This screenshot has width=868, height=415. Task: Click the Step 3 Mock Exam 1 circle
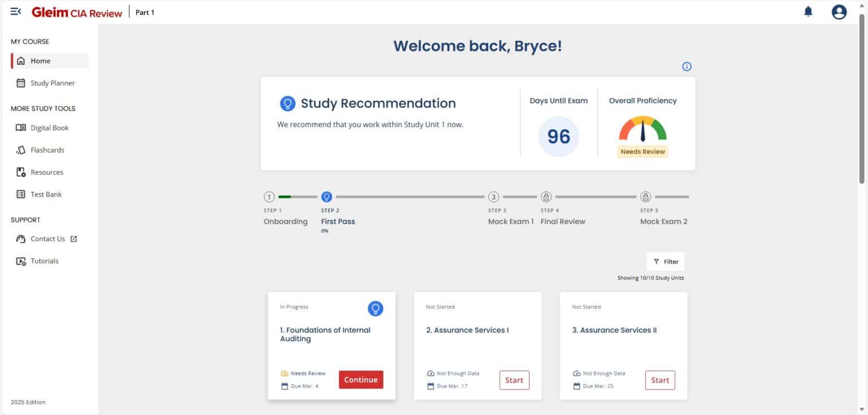[493, 197]
